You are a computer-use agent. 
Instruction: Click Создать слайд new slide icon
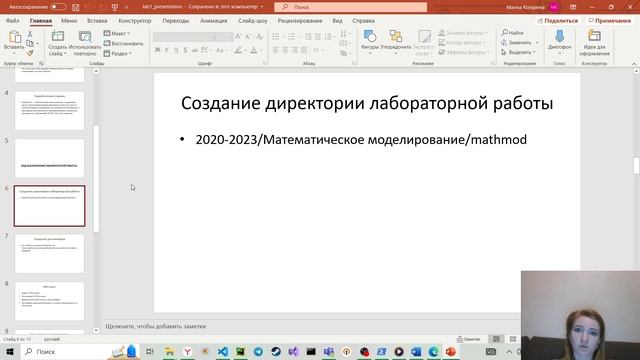click(x=58, y=37)
